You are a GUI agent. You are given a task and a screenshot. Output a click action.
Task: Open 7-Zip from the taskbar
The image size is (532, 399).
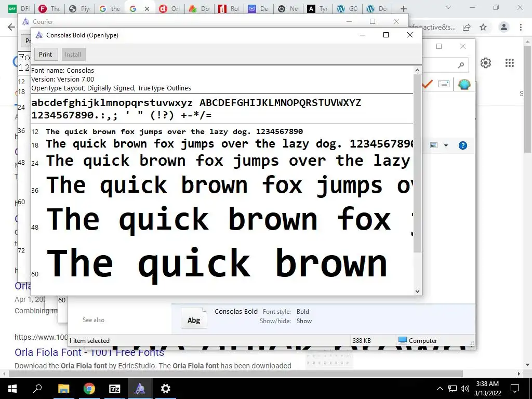tap(115, 389)
